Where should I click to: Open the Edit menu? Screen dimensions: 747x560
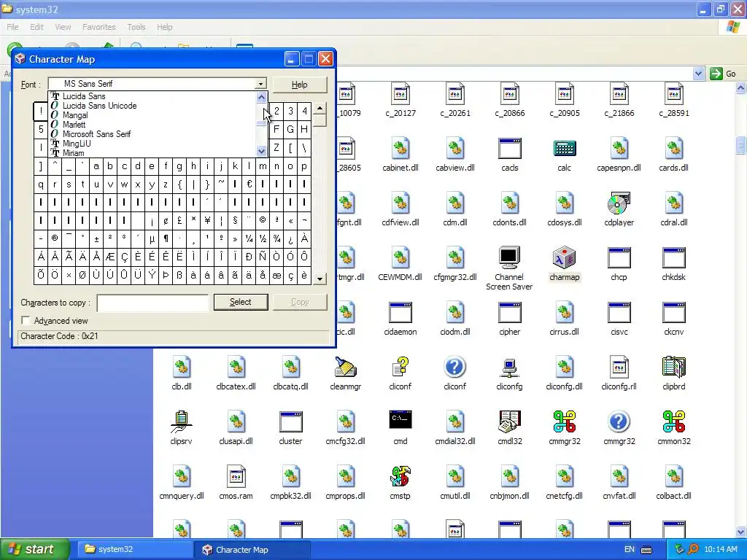click(x=36, y=27)
